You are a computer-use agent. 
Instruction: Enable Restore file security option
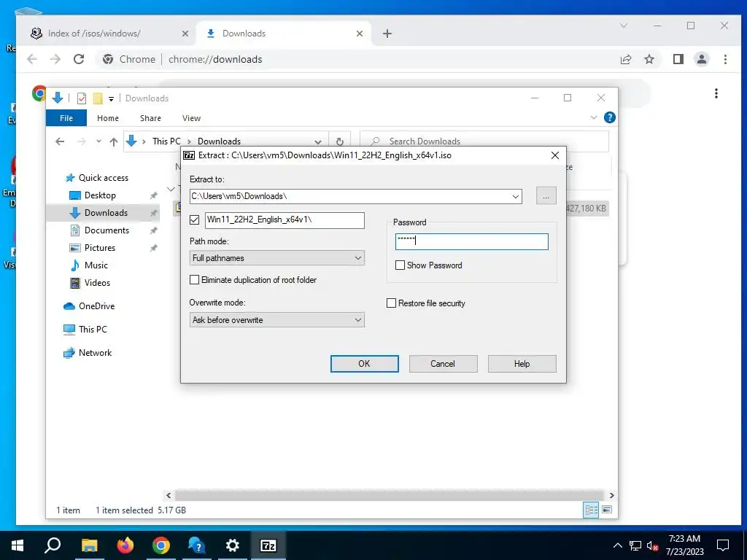[x=391, y=303]
